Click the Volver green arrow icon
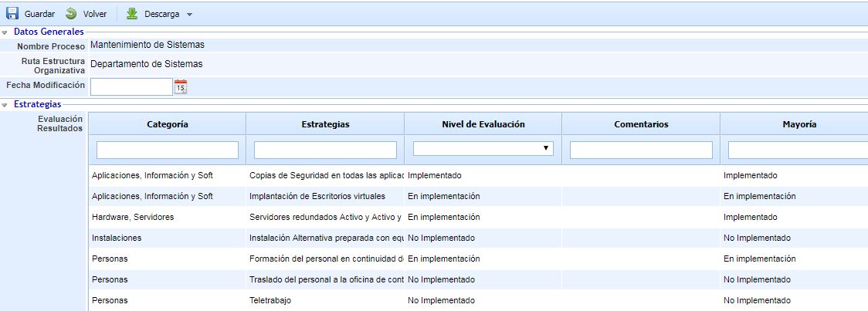Viewport: 868px width, 311px height. (x=71, y=14)
